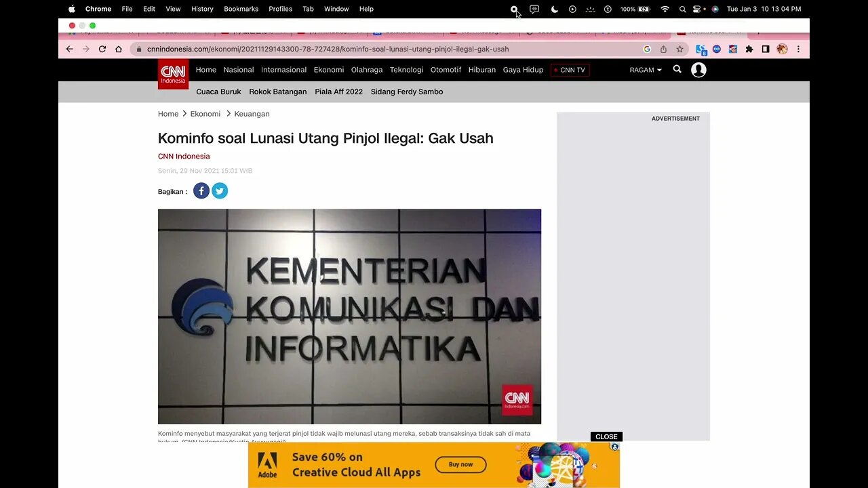Open the Window menu

click(x=336, y=9)
